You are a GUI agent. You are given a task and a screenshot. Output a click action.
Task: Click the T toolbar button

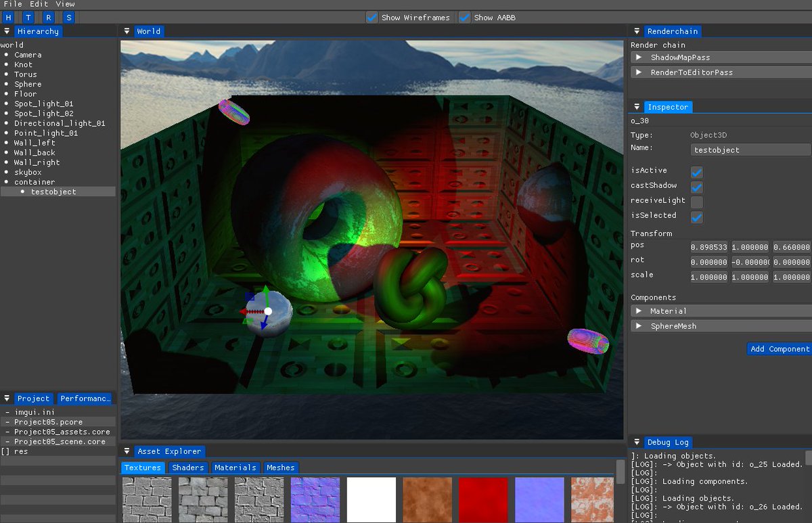(x=28, y=18)
